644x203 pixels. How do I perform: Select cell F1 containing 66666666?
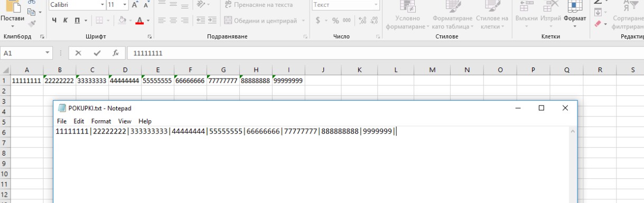click(190, 81)
